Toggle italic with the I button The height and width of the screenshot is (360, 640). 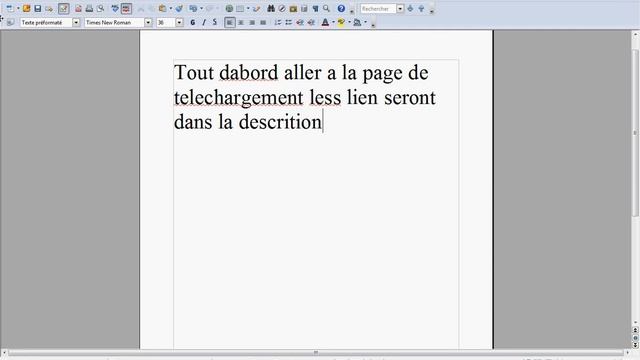coord(204,22)
